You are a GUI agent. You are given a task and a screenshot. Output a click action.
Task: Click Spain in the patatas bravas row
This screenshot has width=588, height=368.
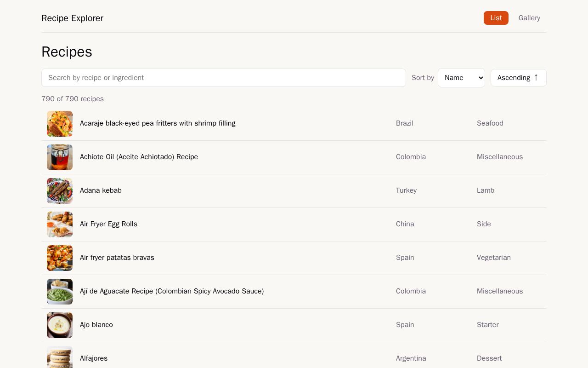pyautogui.click(x=405, y=258)
